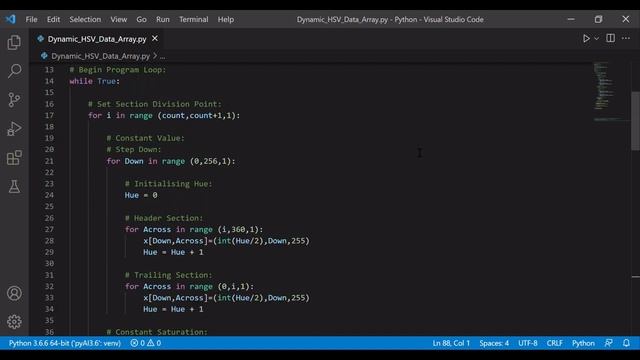Open the Help menu
The height and width of the screenshot is (360, 640).
pyautogui.click(x=225, y=19)
